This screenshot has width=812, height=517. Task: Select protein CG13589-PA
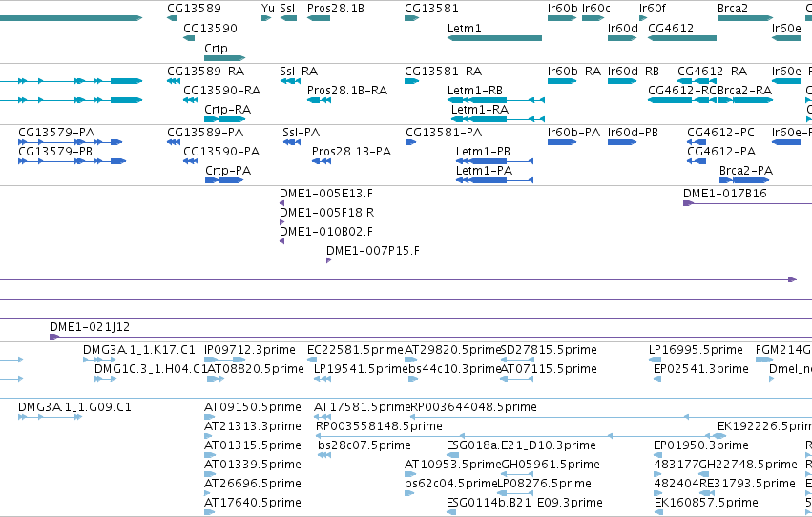coord(174,142)
